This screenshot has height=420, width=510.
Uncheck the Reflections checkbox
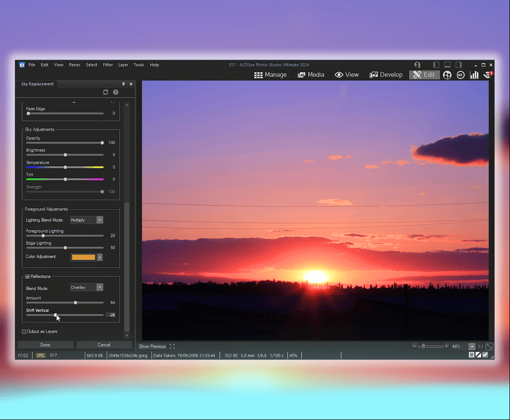(x=28, y=276)
